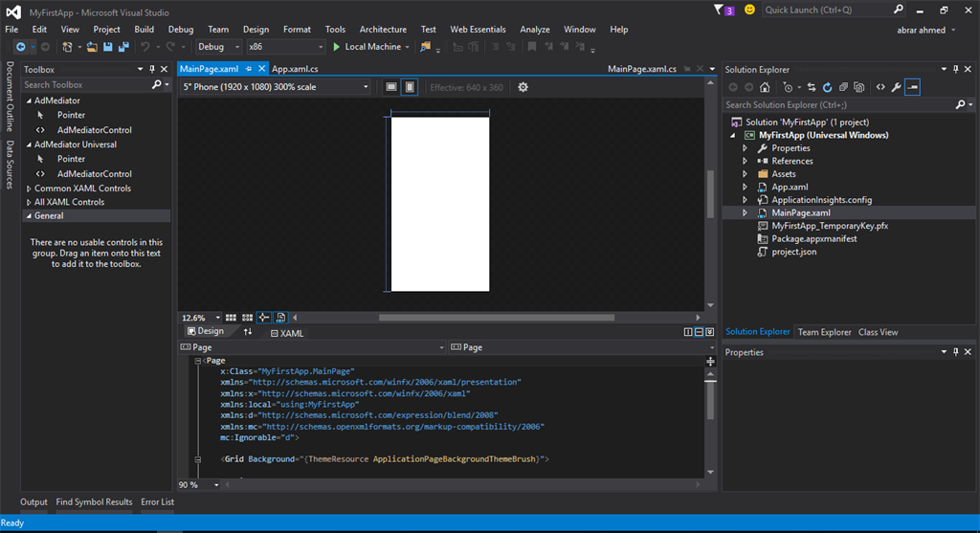This screenshot has height=533, width=980.
Task: Open the Build menu
Action: (144, 30)
